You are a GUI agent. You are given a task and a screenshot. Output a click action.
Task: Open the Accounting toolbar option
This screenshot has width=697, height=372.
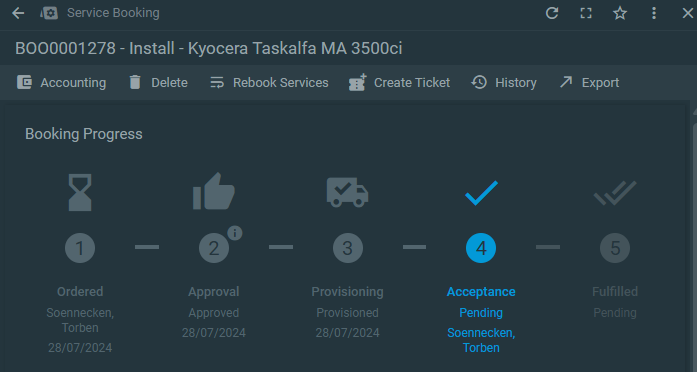point(61,83)
